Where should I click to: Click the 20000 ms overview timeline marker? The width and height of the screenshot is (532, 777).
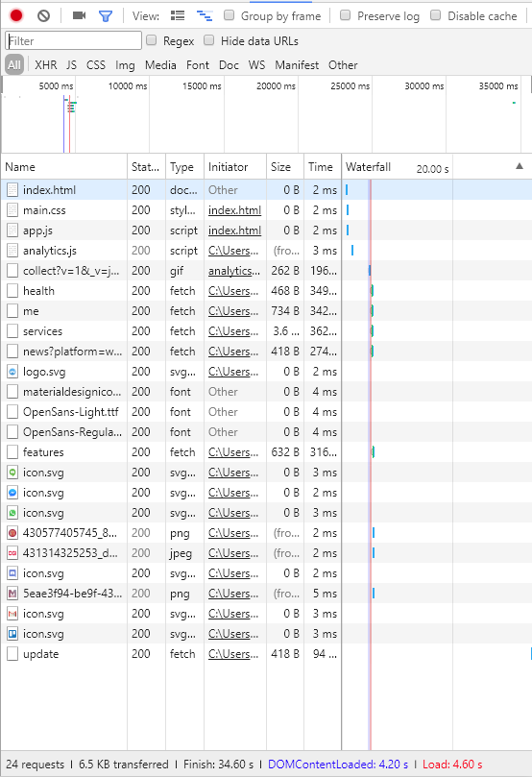tap(276, 85)
